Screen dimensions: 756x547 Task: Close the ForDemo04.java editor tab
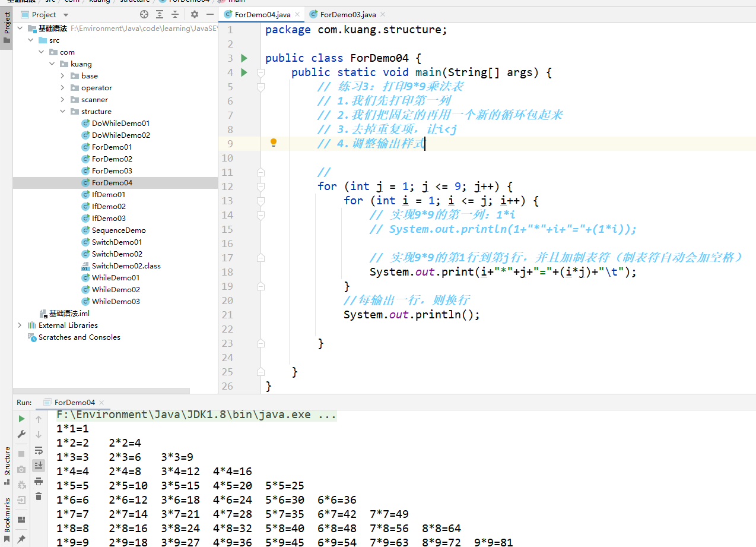click(x=297, y=14)
